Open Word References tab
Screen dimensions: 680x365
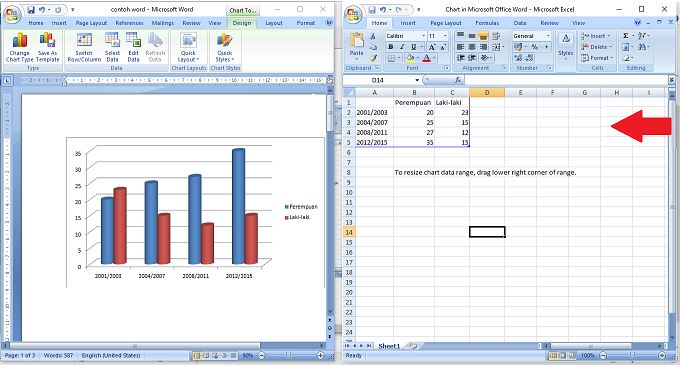(x=129, y=23)
